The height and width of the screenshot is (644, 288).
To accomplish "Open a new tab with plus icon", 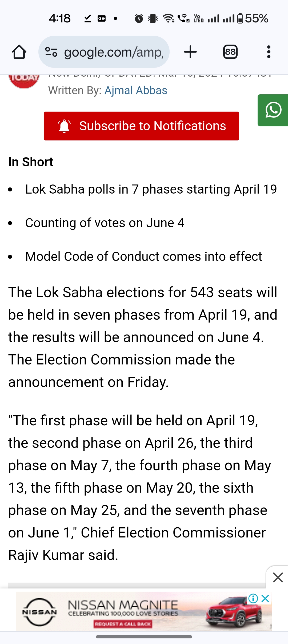I will click(x=190, y=52).
